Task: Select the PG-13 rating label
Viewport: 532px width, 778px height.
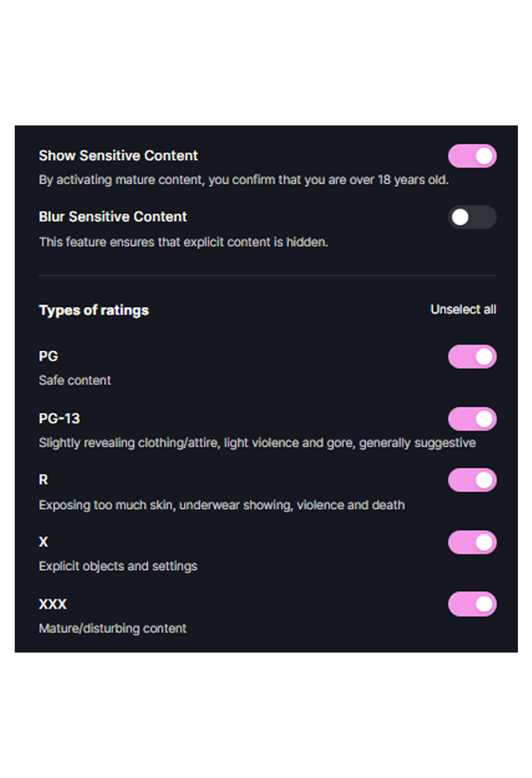Action: coord(59,418)
